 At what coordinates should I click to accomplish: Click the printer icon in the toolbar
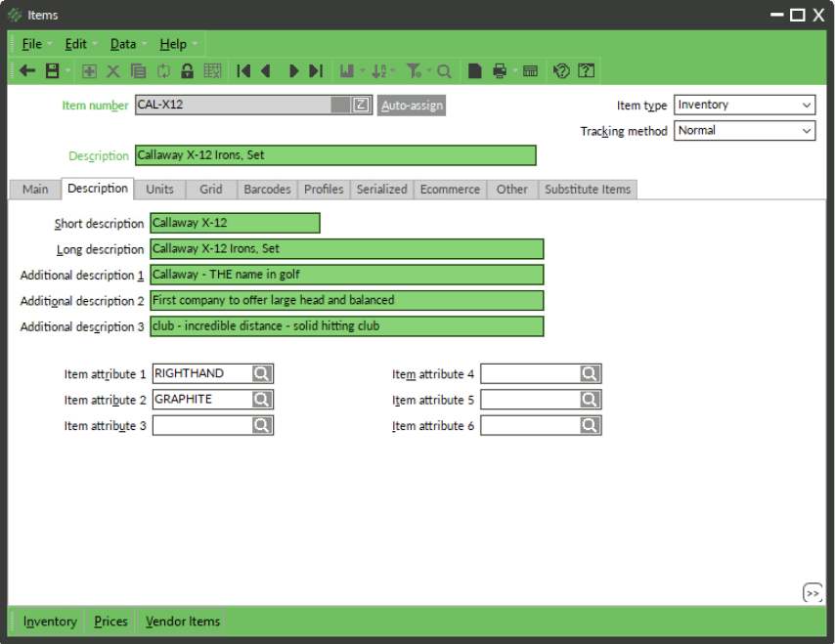pos(499,70)
